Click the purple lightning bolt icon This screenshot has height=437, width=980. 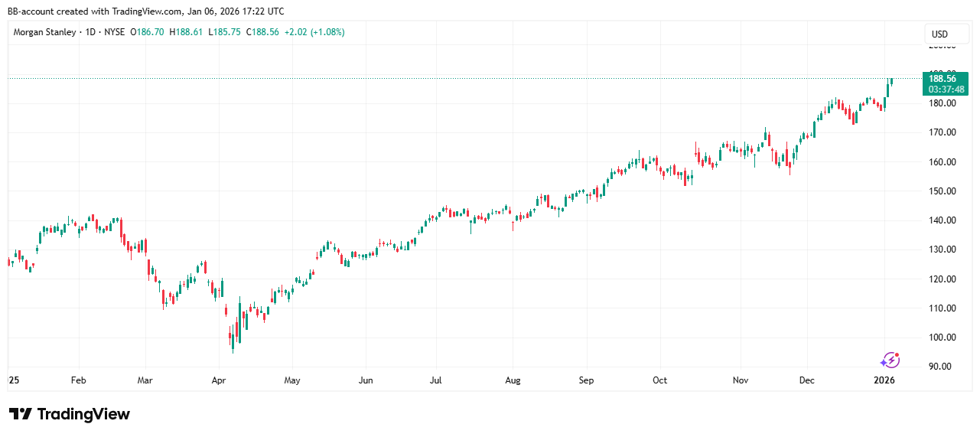[x=890, y=360]
